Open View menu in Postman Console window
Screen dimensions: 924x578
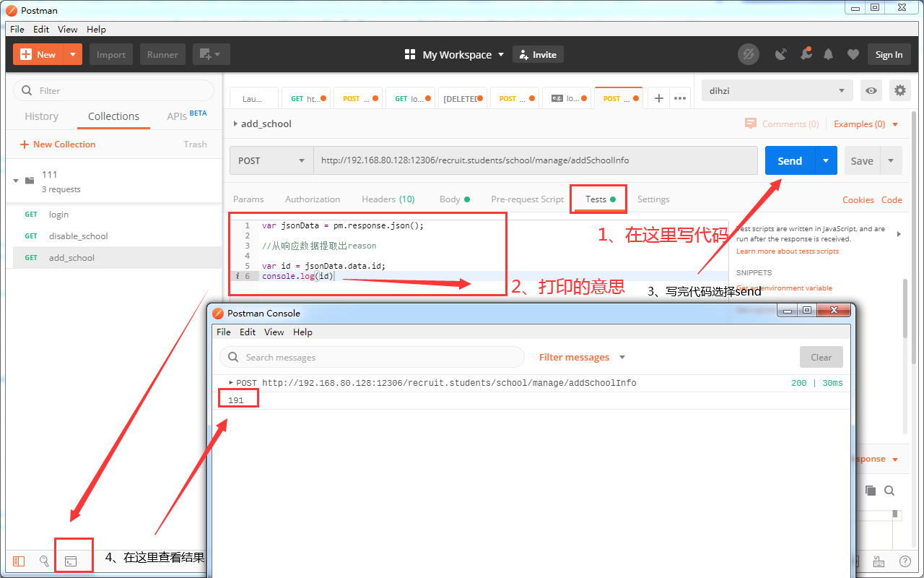pyautogui.click(x=274, y=332)
